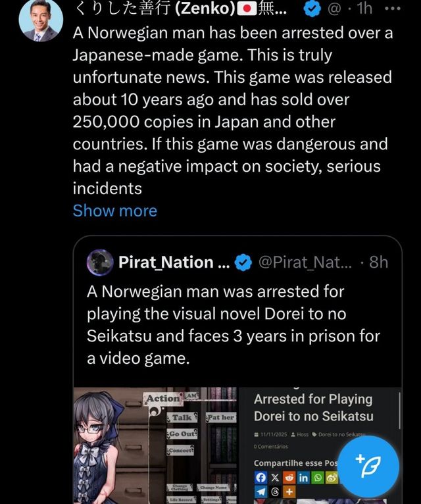421x504 pixels.
Task: Expand the tweet with Show more
Action: 115,211
